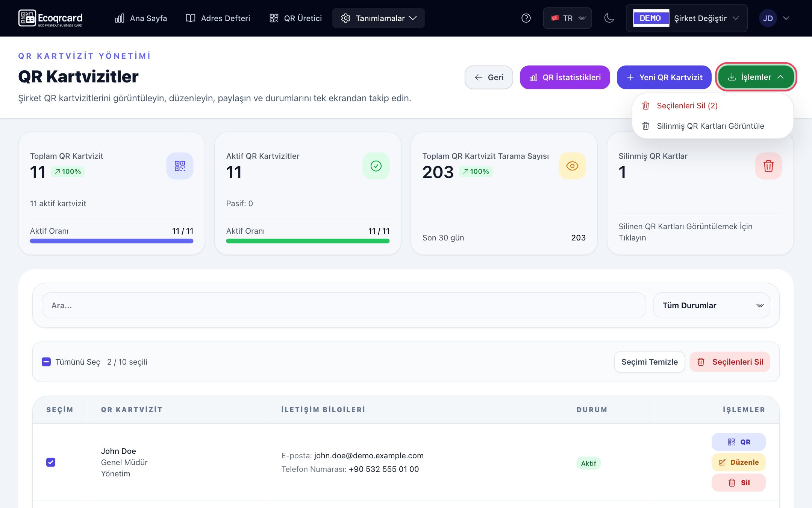Viewport: 812px width, 508px height.
Task: Open the TR language dropdown
Action: coord(567,18)
